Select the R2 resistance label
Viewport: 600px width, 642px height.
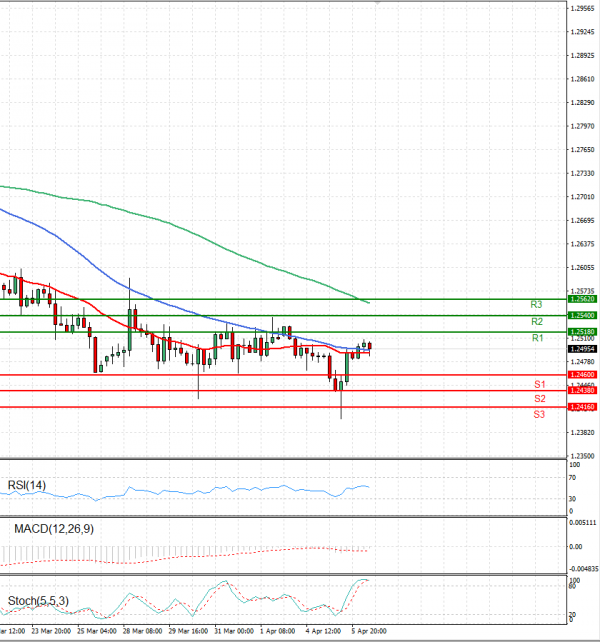[x=537, y=321]
